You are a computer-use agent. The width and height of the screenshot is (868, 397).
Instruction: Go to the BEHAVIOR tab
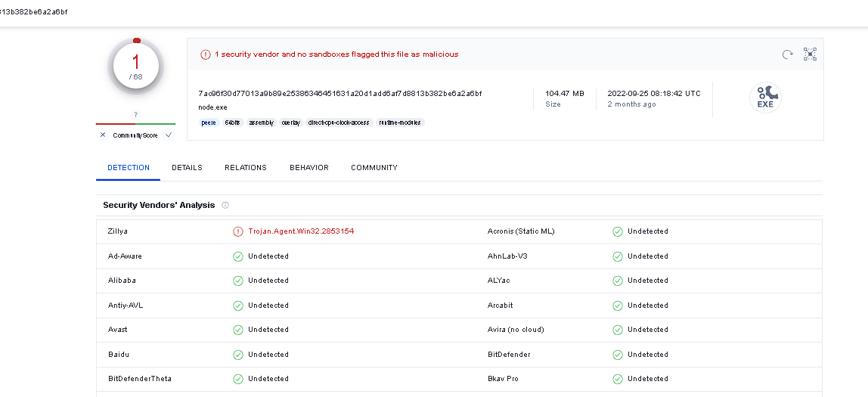tap(309, 168)
